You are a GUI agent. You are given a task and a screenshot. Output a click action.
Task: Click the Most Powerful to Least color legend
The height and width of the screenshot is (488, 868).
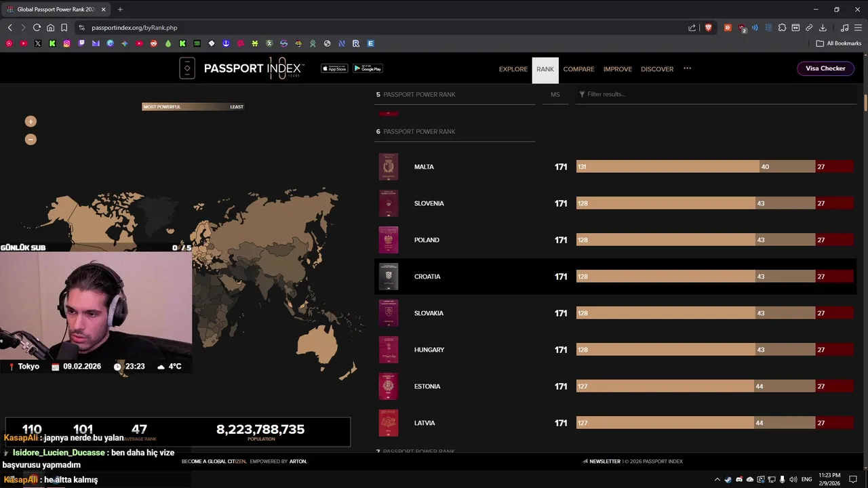point(193,106)
